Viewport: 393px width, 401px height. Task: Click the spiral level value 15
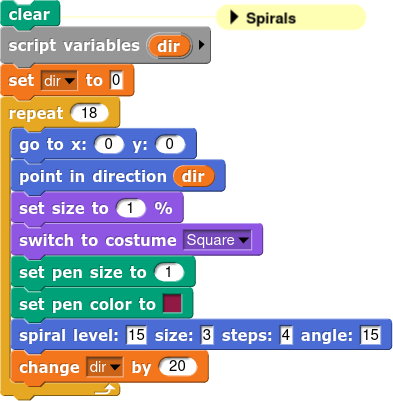click(x=136, y=335)
